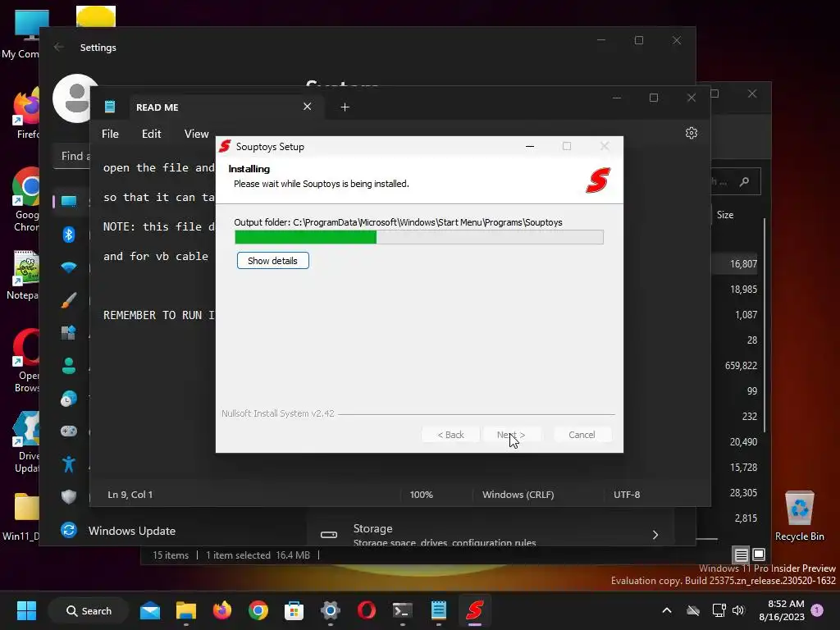
Task: Click Show details in Souptoys Setup
Action: [x=272, y=261]
